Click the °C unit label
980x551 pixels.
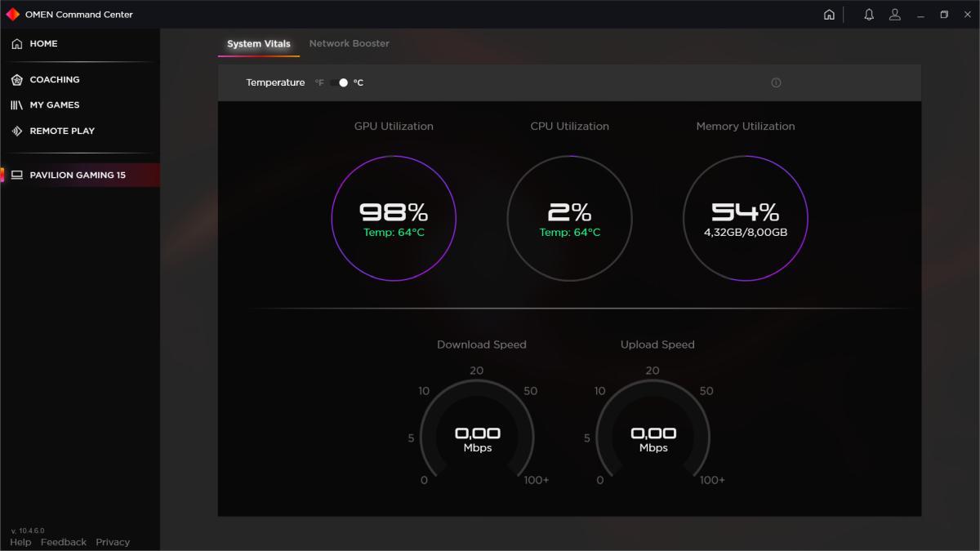358,82
